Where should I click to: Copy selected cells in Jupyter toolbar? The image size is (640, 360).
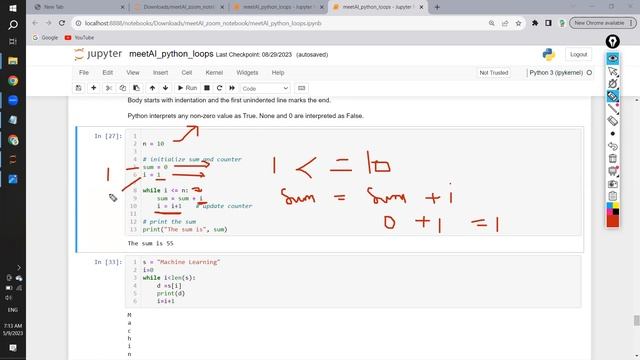click(122, 88)
